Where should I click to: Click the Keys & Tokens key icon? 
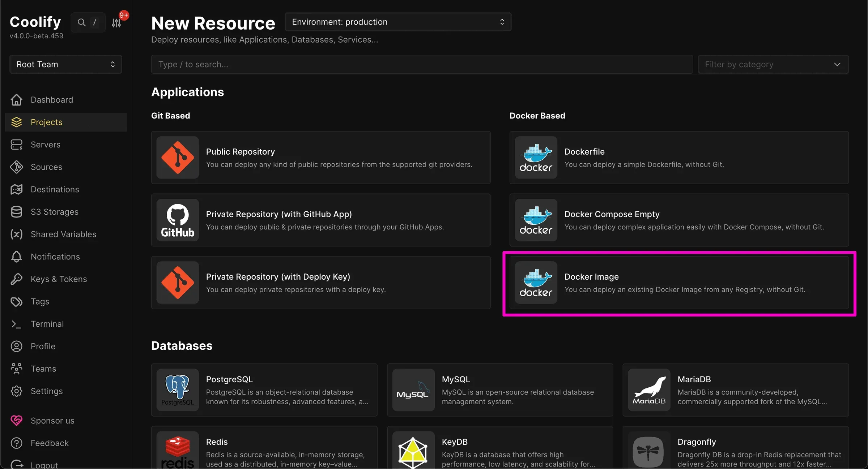pyautogui.click(x=17, y=279)
